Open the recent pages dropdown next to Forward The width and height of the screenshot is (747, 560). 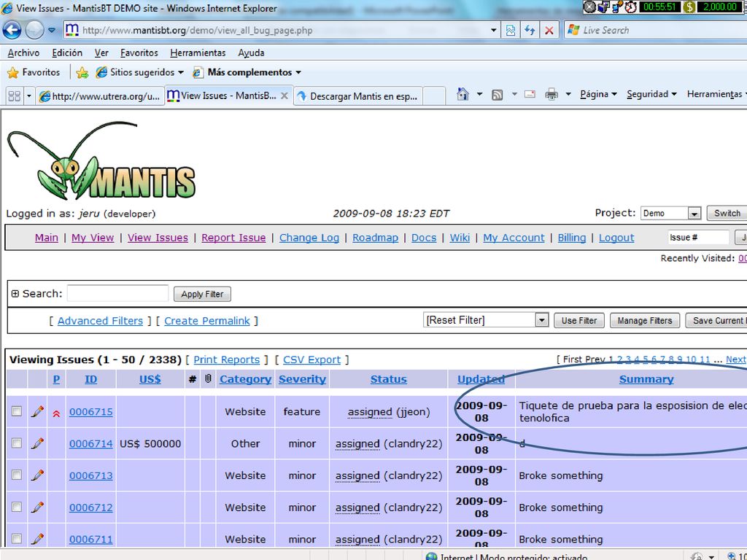pyautogui.click(x=52, y=30)
